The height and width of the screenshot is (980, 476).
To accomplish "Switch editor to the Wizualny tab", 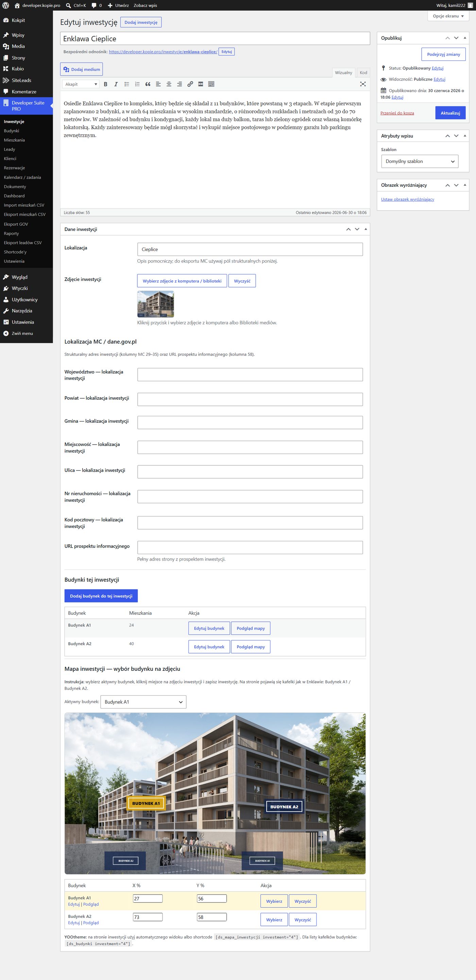I will click(343, 73).
